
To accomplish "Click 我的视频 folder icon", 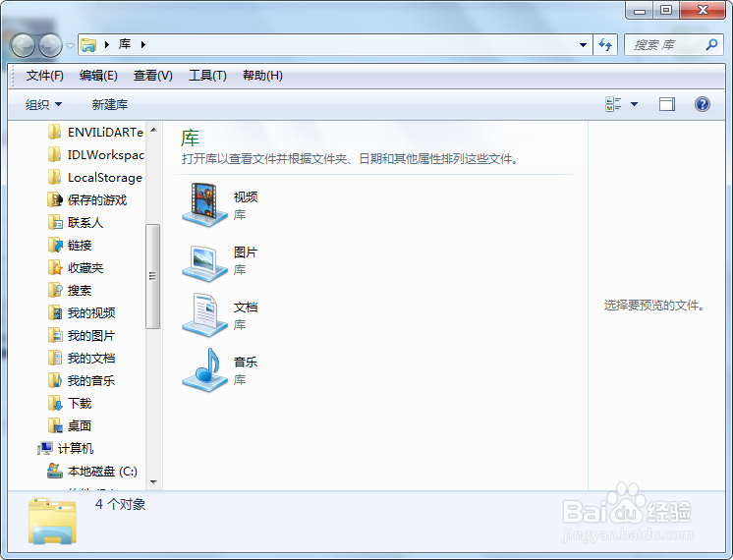I will pyautogui.click(x=55, y=312).
